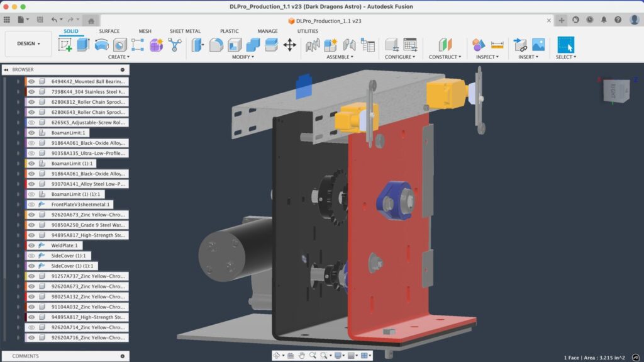Select the New Component tool

tap(331, 45)
